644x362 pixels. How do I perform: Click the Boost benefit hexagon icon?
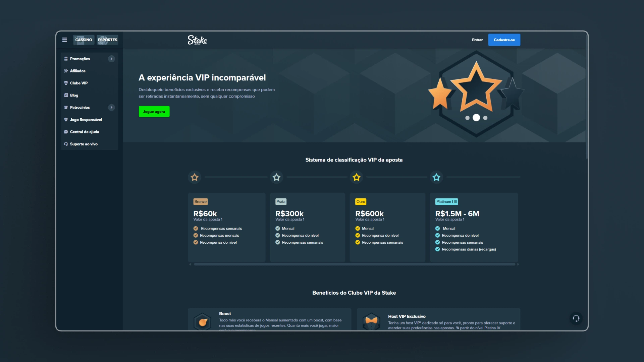tap(203, 322)
